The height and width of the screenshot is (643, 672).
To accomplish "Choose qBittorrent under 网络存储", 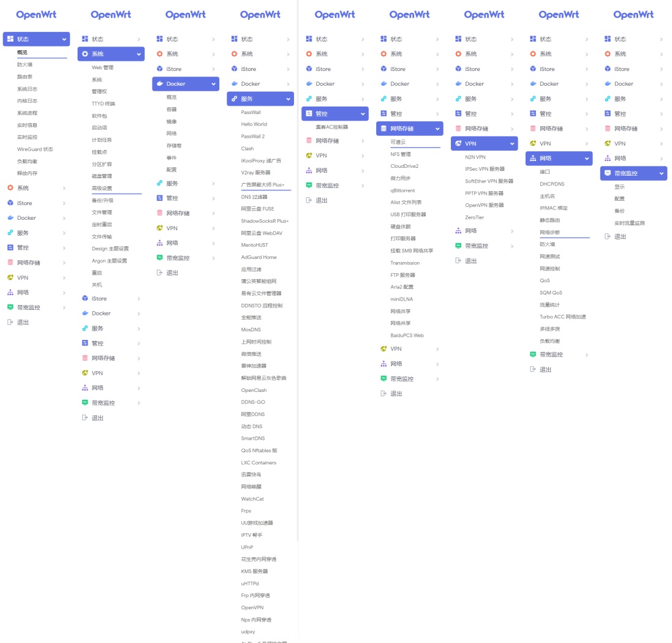I will coord(402,190).
